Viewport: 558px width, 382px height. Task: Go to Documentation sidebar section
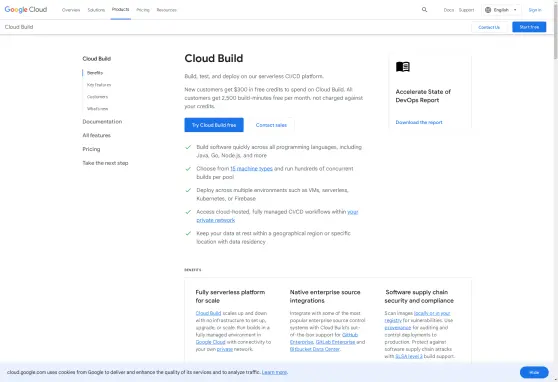(x=102, y=122)
